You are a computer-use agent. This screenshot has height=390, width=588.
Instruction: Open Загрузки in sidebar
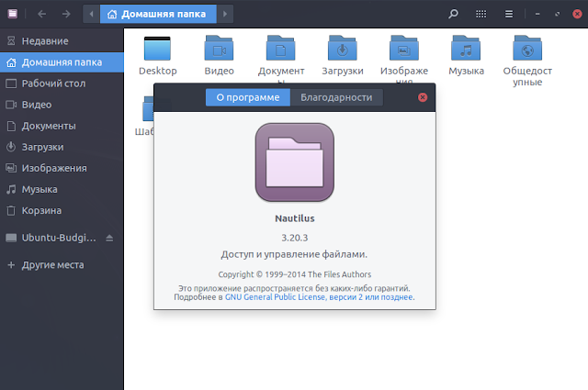coord(62,147)
